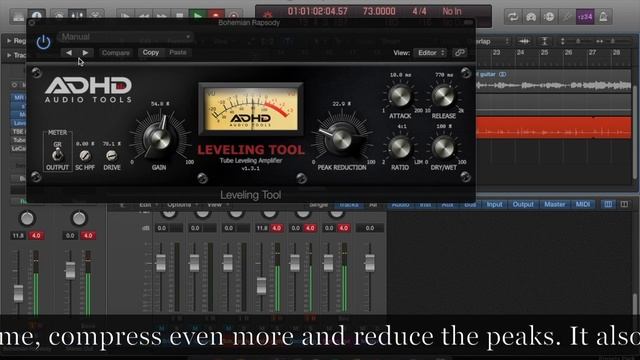640x360 pixels.
Task: Toggle the MIDI channel filter button
Action: point(582,204)
